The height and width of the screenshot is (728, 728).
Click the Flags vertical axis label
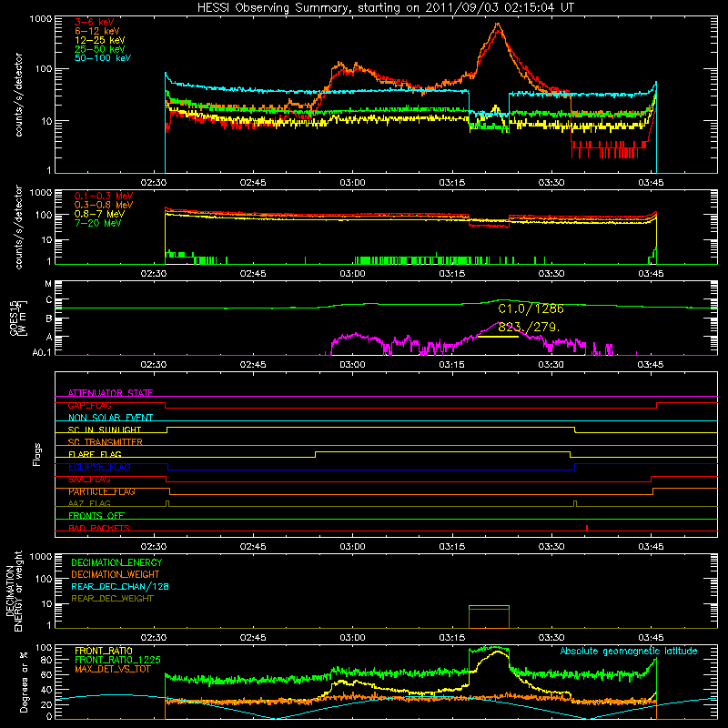coord(37,454)
